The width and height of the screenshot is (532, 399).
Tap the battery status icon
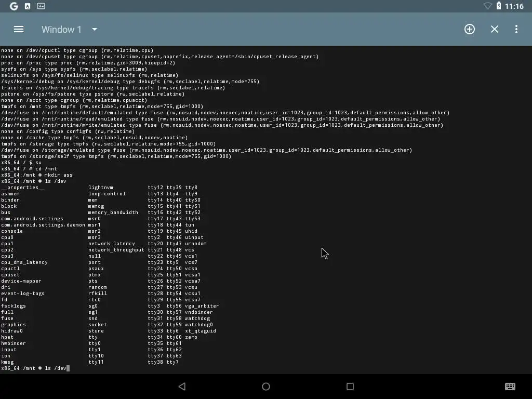[498, 5]
